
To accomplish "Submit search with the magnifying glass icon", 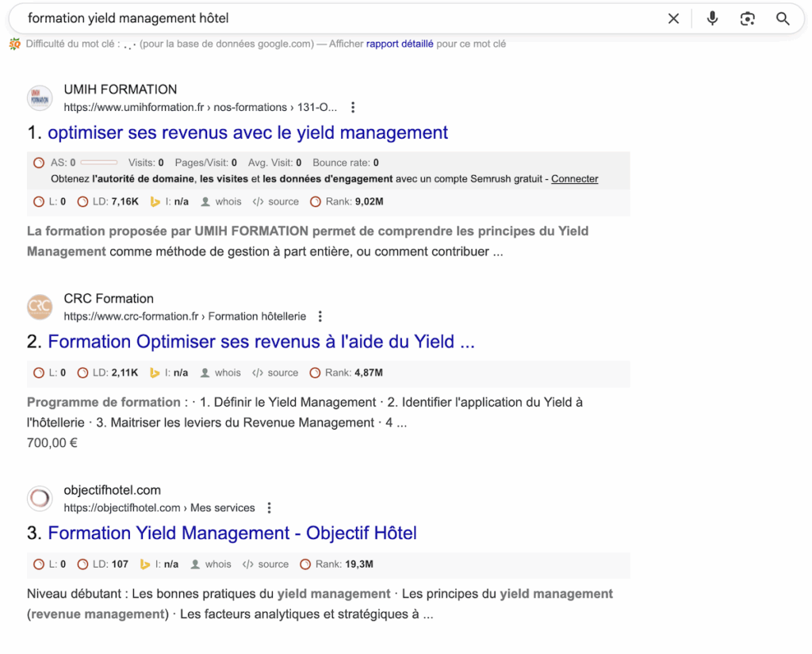I will point(783,19).
